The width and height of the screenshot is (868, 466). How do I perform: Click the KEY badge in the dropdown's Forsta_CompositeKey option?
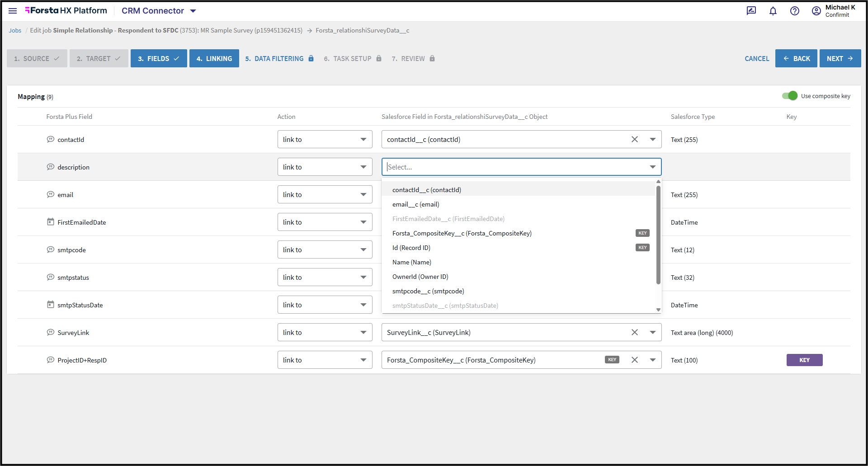click(642, 233)
